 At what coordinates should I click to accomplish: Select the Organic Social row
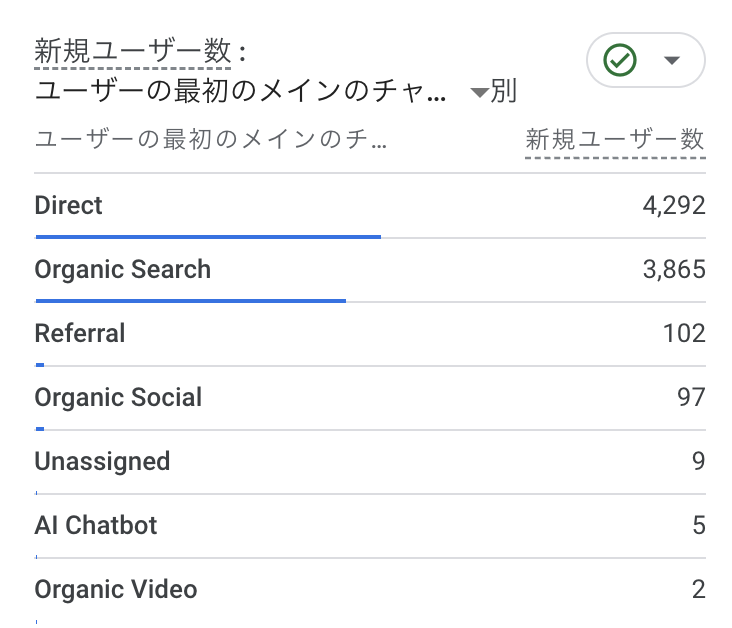pos(118,397)
